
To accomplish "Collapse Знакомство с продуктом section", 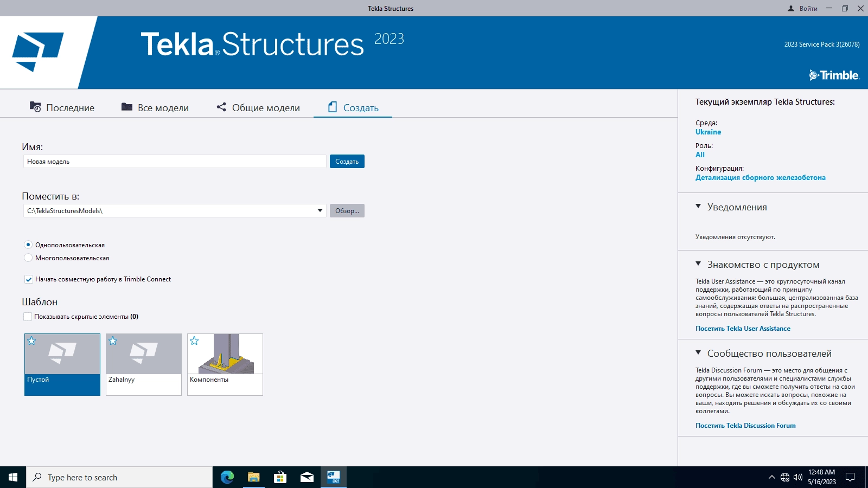I will tap(698, 264).
